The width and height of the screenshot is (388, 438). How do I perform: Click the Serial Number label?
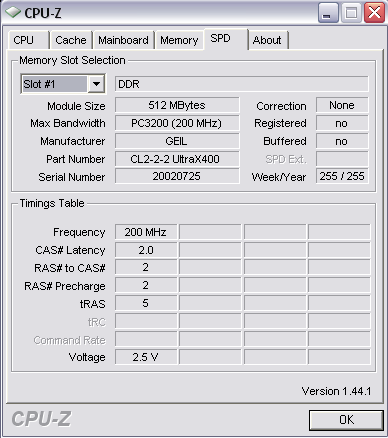click(72, 177)
